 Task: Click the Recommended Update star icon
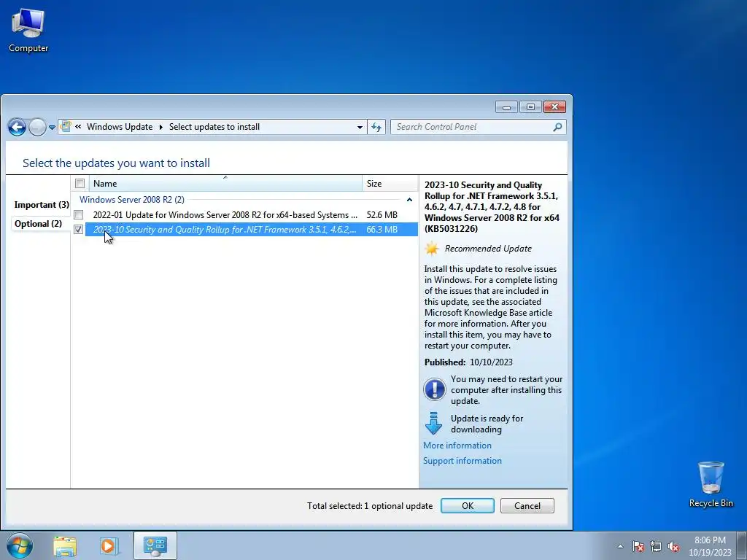pyautogui.click(x=432, y=248)
